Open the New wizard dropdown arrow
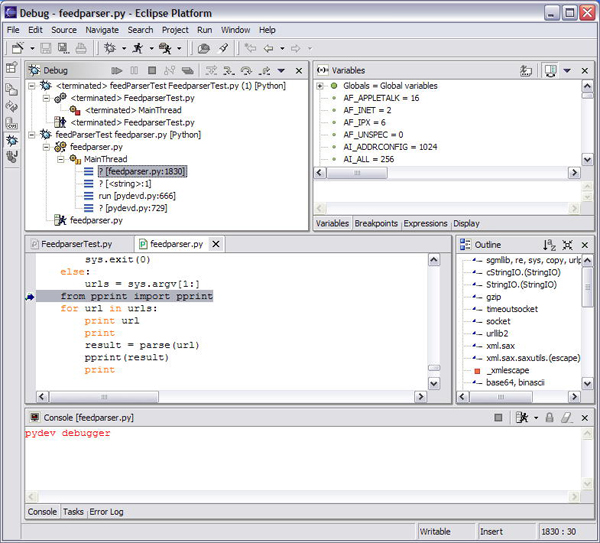This screenshot has width=600, height=543. tap(33, 49)
